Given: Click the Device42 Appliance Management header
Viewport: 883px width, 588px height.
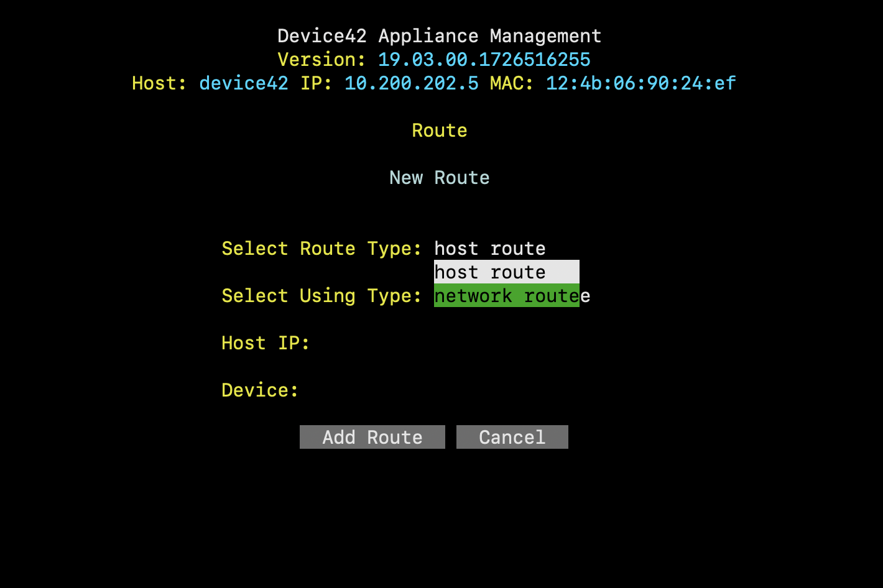Looking at the screenshot, I should click(x=439, y=35).
